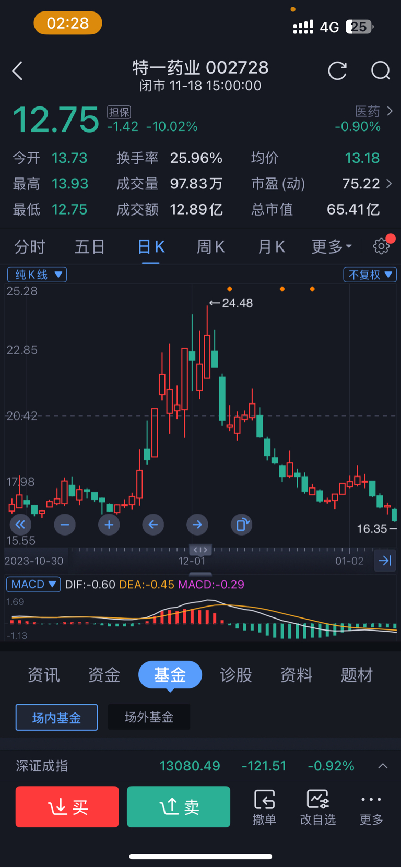Jump to latest candle arrow button
This screenshot has height=868, width=401.
pos(385,561)
